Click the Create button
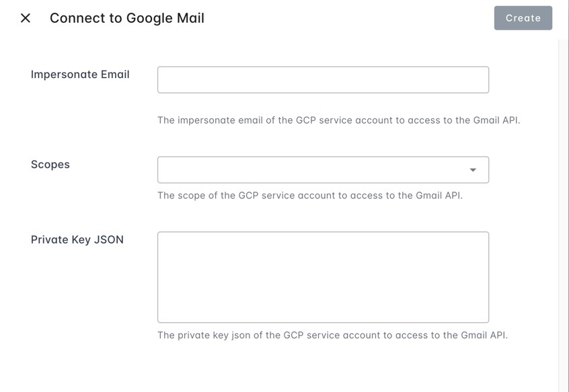This screenshot has width=569, height=392. pos(523,18)
